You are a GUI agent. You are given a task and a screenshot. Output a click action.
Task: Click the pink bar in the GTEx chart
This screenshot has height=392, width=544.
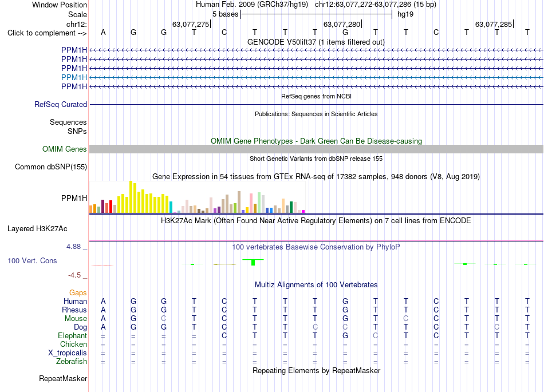(251, 203)
